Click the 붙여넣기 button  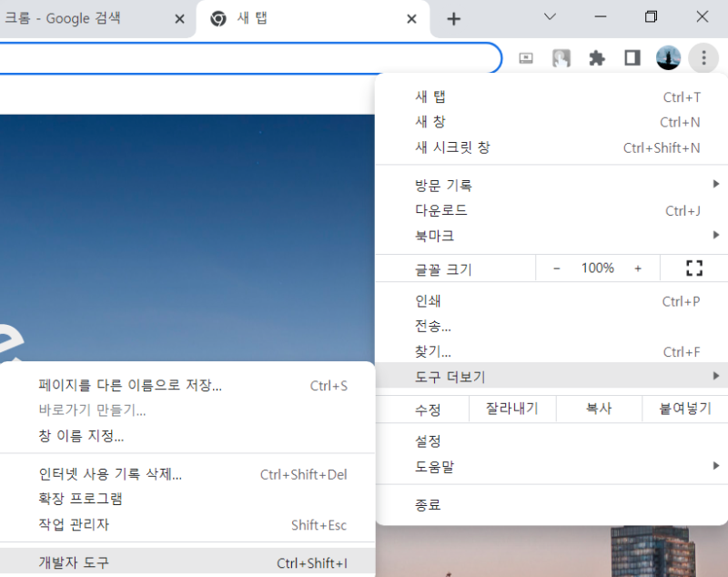pyautogui.click(x=685, y=409)
